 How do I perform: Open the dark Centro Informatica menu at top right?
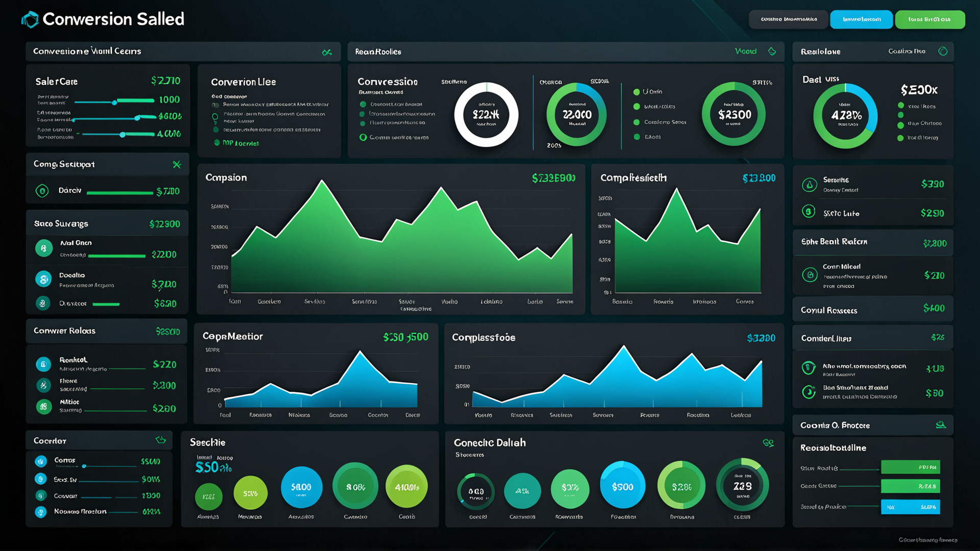[789, 19]
